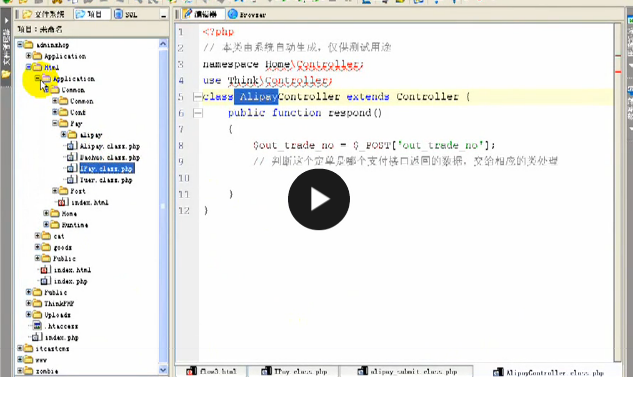
Task: Open the AlipayController.class.php document tab
Action: (549, 372)
